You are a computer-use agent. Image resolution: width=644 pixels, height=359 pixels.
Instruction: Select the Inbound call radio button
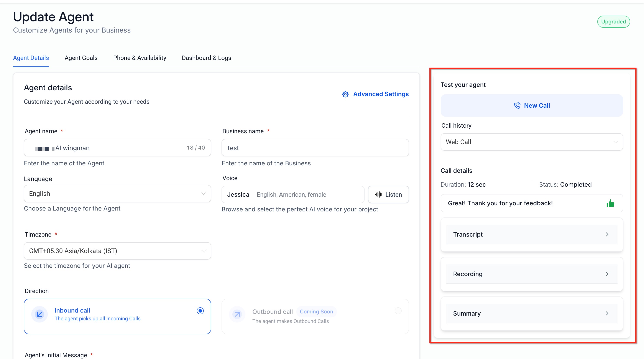[x=200, y=311]
